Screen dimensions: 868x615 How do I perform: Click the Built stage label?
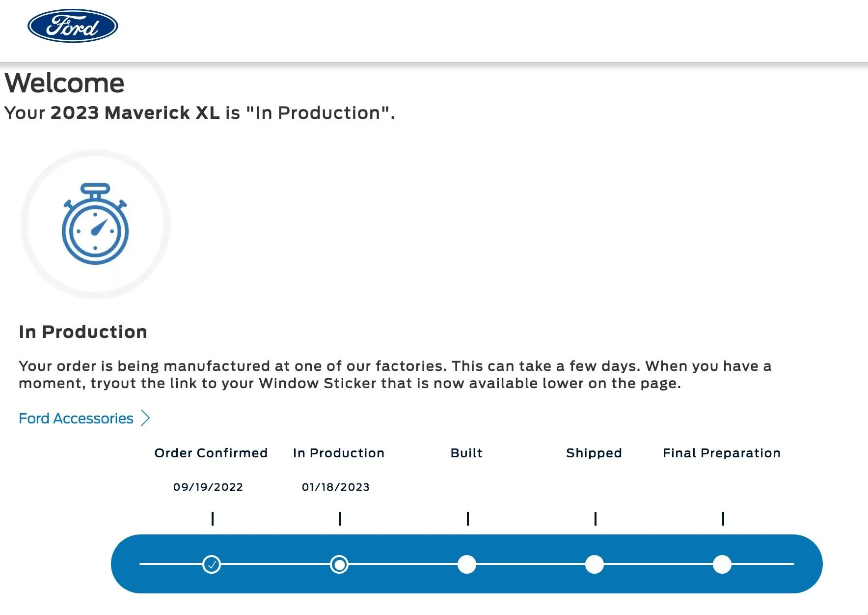[466, 453]
